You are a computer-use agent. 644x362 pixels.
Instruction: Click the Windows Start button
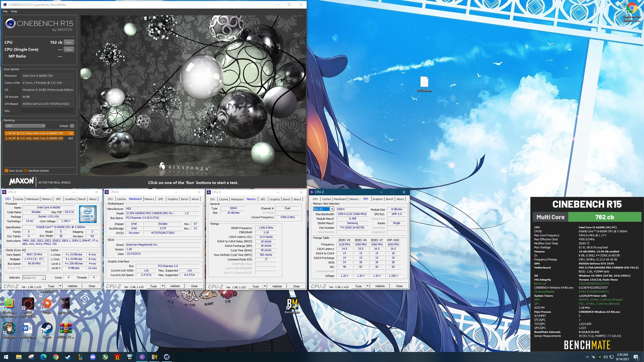coord(6,357)
